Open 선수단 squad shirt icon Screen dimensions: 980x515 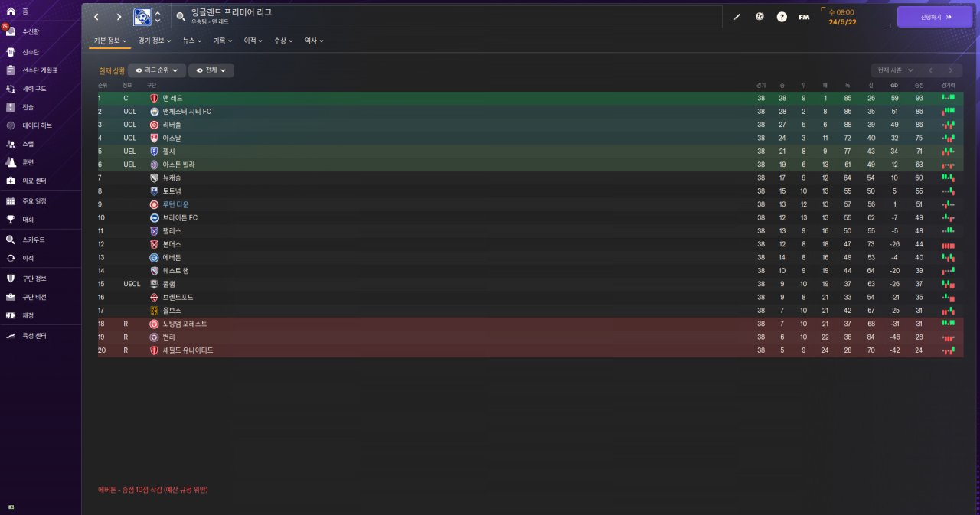10,52
